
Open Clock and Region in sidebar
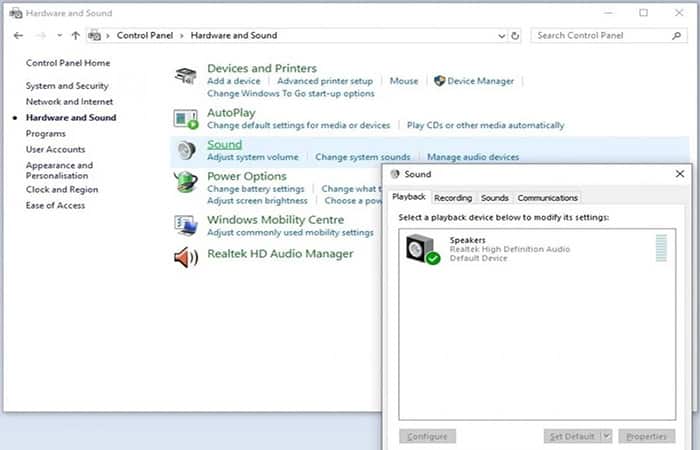[x=62, y=189]
